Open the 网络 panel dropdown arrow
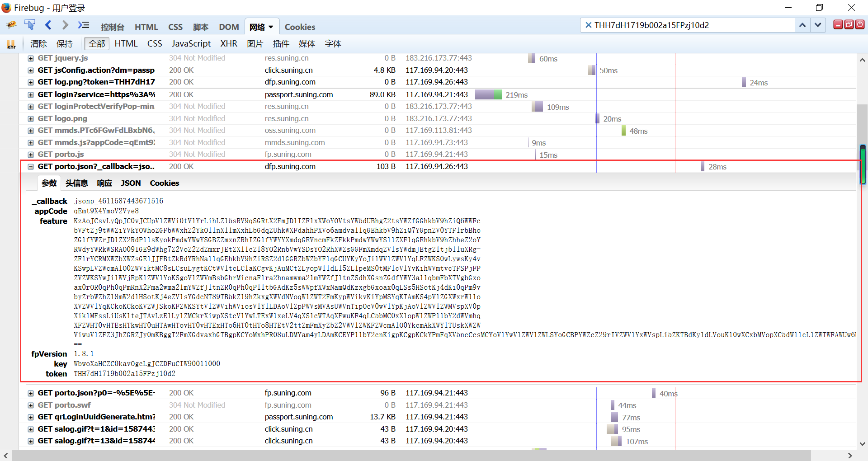This screenshot has height=461, width=868. click(x=271, y=27)
